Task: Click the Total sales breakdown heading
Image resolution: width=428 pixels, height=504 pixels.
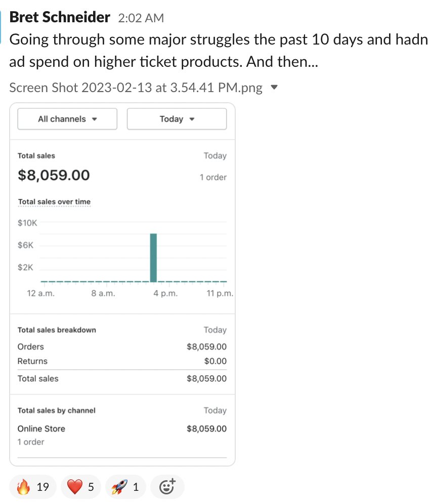Action: pyautogui.click(x=57, y=330)
